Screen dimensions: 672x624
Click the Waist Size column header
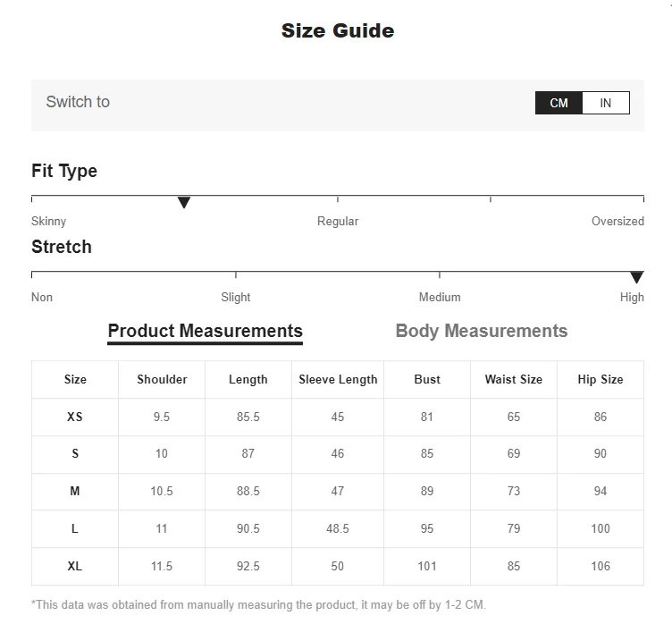513,379
